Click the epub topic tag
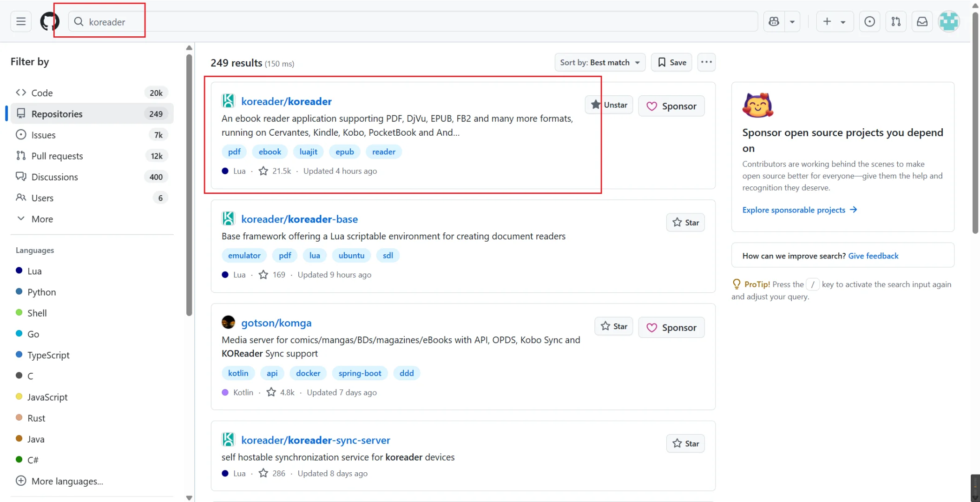This screenshot has height=502, width=980. (x=345, y=152)
